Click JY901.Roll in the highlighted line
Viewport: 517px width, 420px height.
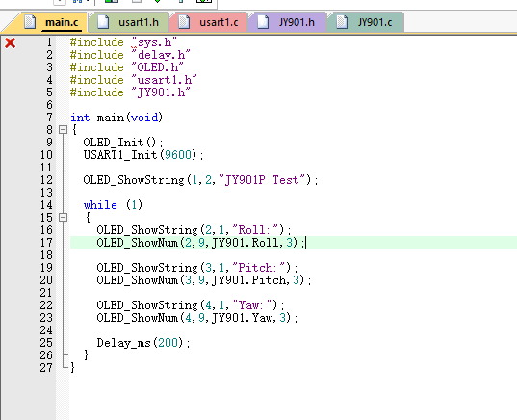click(245, 243)
